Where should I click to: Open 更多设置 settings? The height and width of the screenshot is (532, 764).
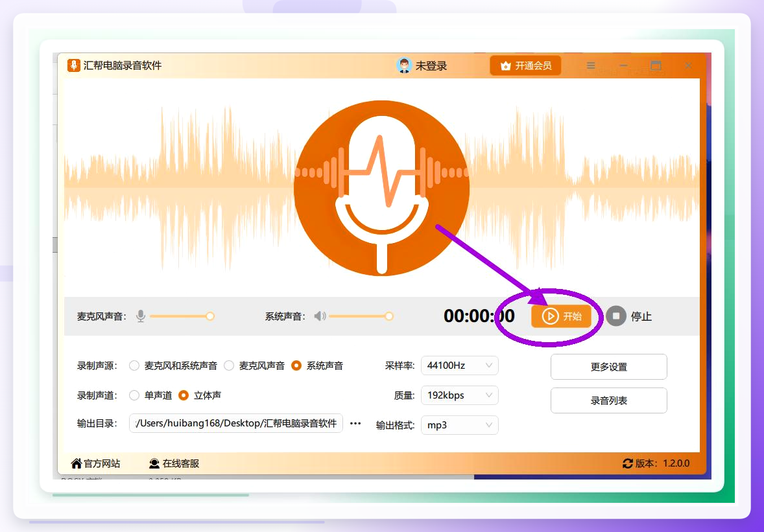608,367
